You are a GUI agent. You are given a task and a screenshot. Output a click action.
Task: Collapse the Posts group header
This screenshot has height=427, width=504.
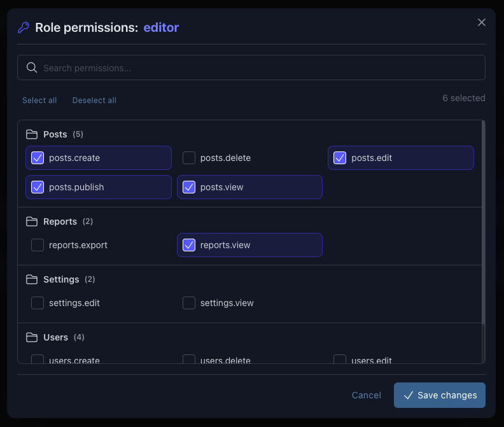(55, 134)
